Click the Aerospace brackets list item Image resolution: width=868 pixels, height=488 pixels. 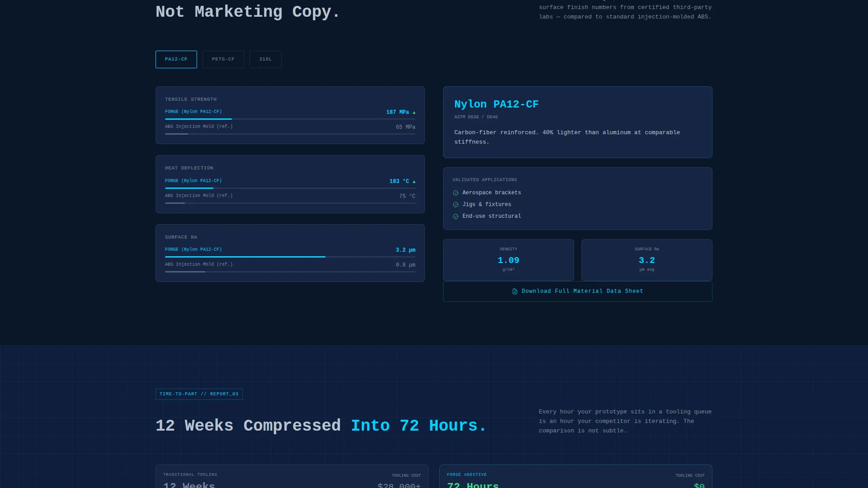487,193
